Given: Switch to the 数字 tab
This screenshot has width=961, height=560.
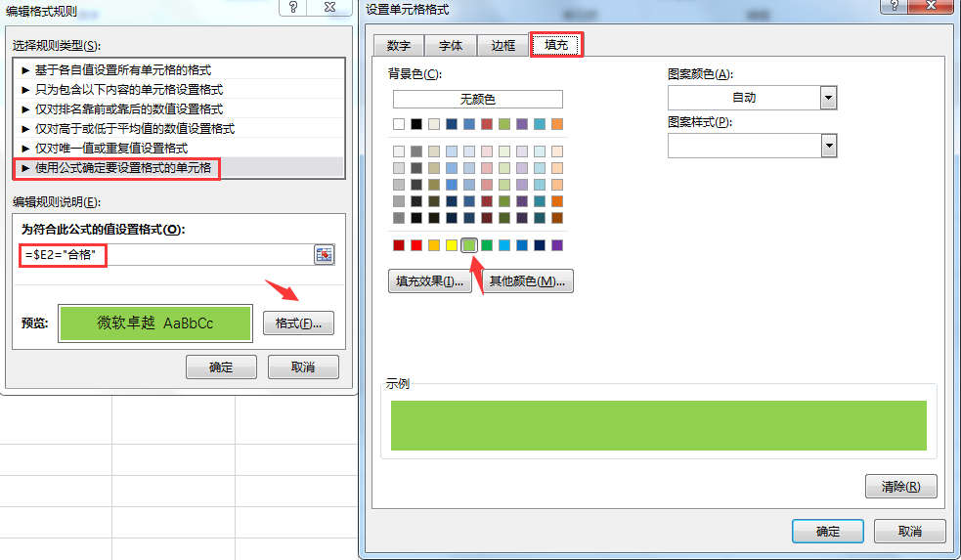Looking at the screenshot, I should 399,46.
